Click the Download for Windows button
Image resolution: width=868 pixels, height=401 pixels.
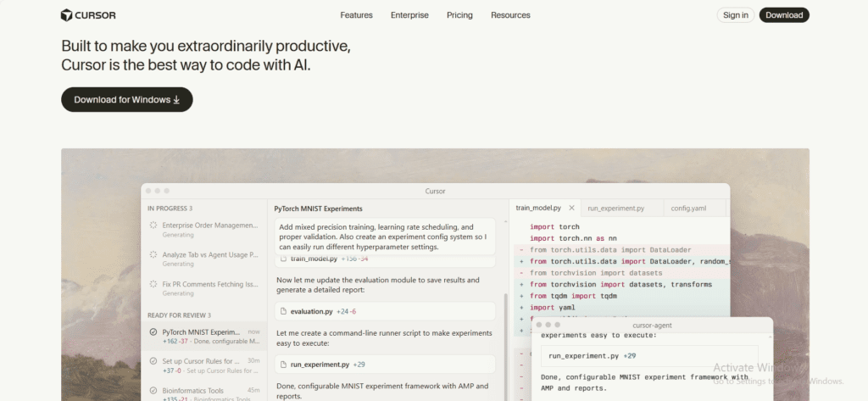pyautogui.click(x=127, y=100)
